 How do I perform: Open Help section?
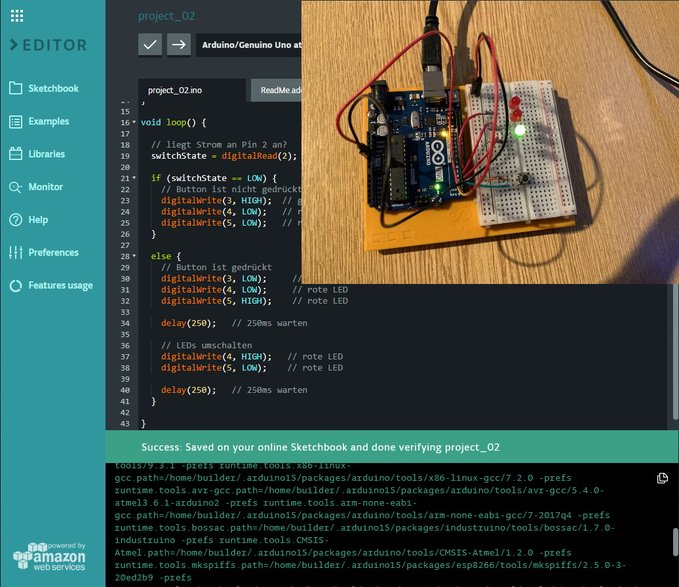38,220
